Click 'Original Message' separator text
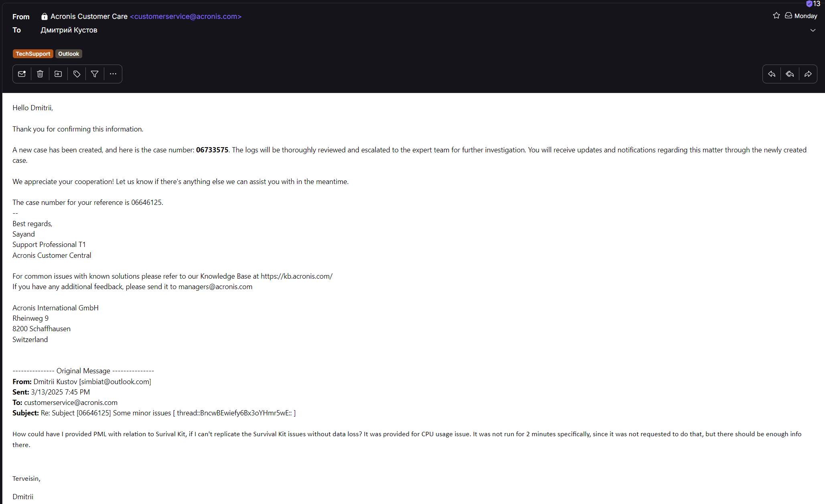The height and width of the screenshot is (504, 825). point(83,371)
